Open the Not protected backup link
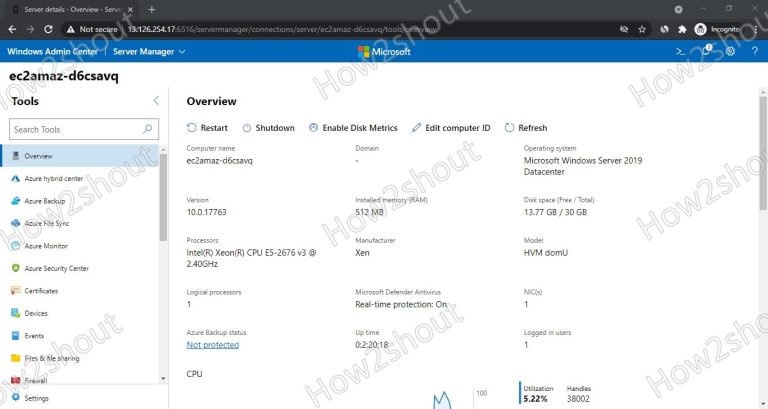 click(213, 345)
